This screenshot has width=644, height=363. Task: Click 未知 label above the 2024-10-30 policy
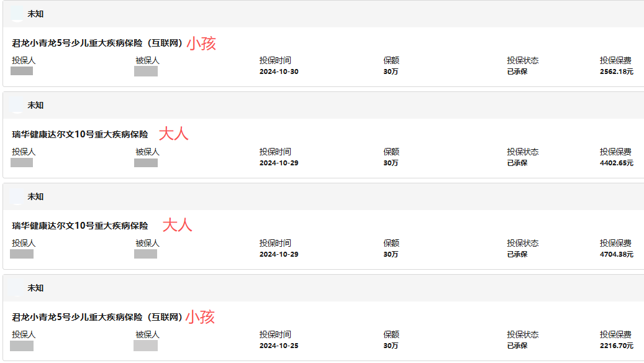(35, 14)
